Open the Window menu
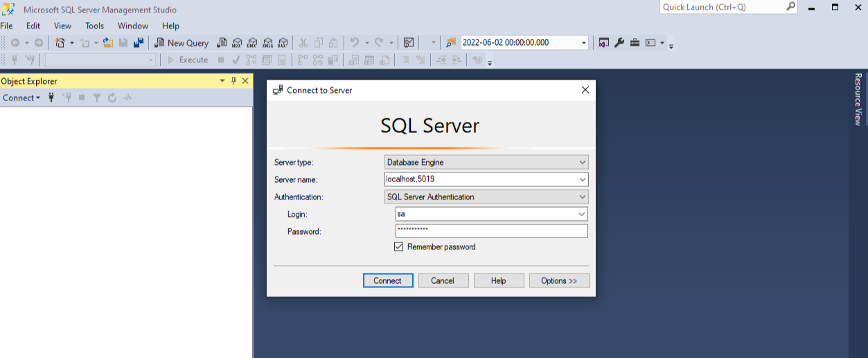The image size is (868, 358). coord(133,26)
